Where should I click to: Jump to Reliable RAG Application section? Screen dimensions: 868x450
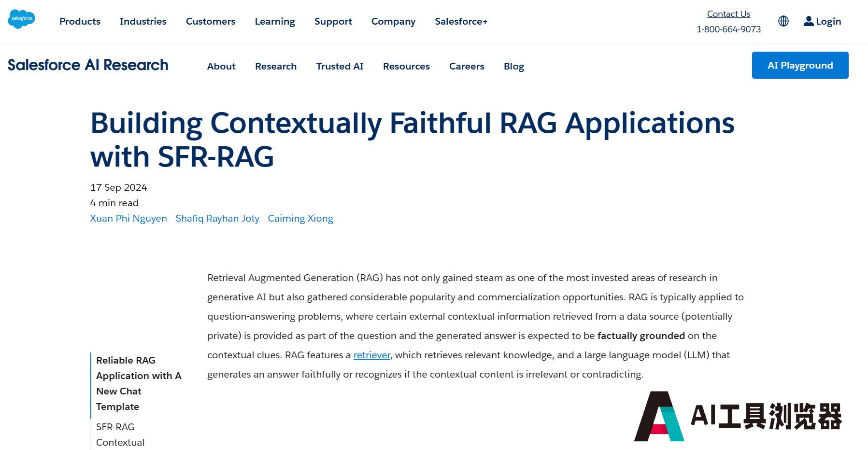click(x=139, y=383)
